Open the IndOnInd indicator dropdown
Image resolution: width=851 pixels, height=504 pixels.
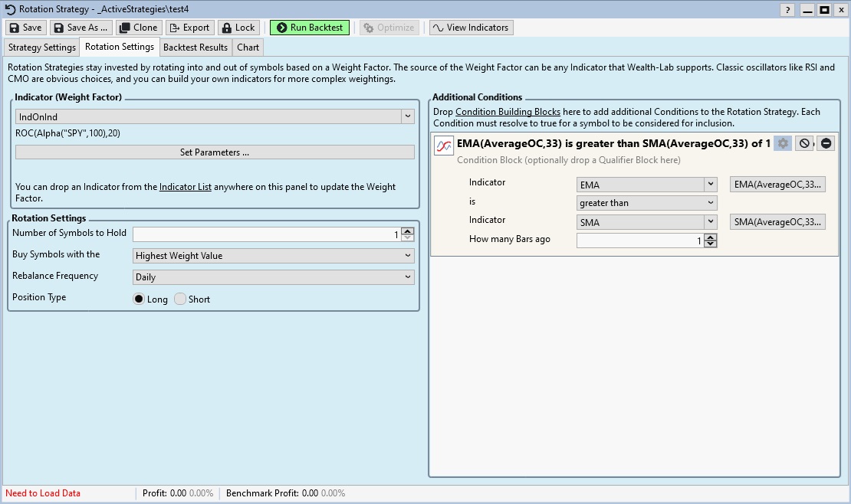click(215, 117)
